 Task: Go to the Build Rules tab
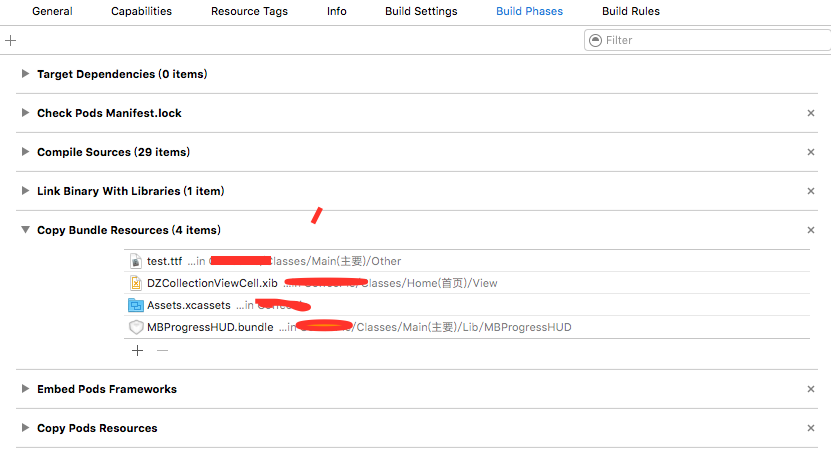click(630, 11)
